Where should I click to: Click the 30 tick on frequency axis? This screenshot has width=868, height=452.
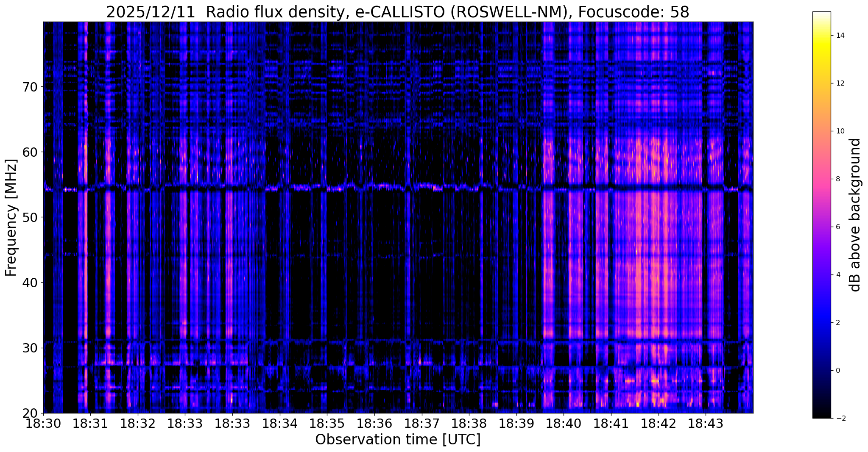(x=30, y=348)
